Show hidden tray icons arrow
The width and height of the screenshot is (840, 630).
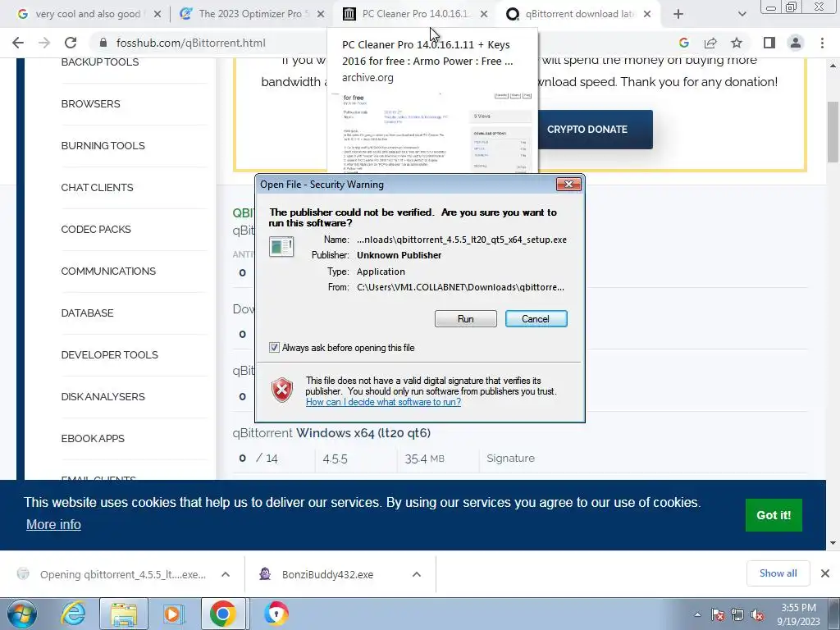697,615
